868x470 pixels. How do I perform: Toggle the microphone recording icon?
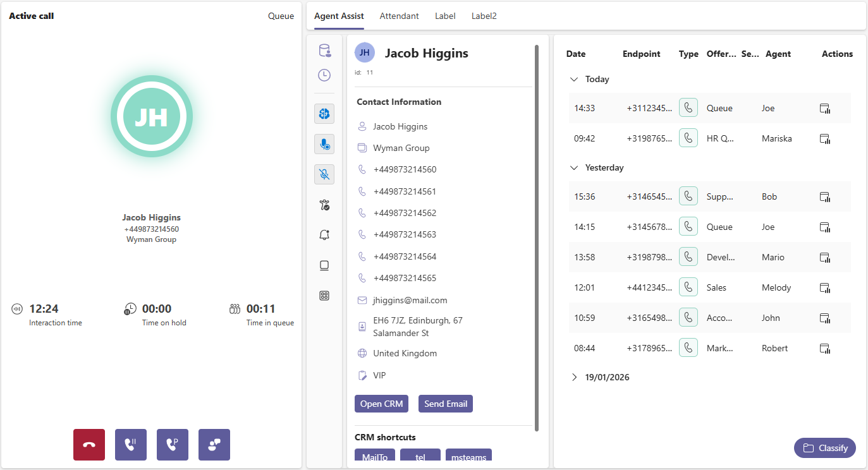click(x=324, y=144)
